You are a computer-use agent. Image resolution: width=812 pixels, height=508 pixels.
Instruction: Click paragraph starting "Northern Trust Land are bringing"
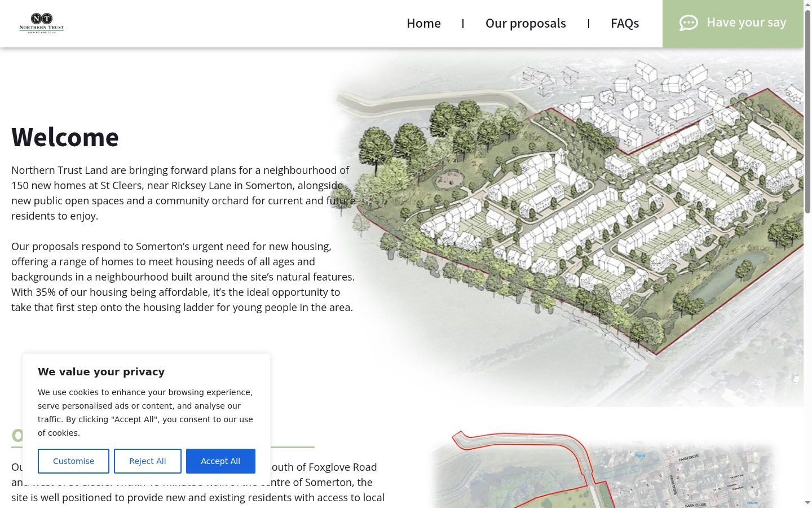point(183,193)
